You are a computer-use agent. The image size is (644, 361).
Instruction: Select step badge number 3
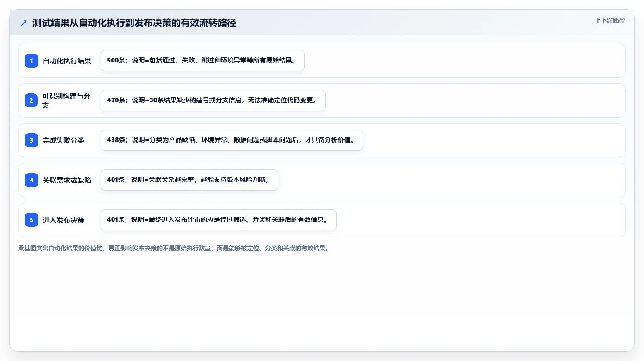tap(32, 140)
